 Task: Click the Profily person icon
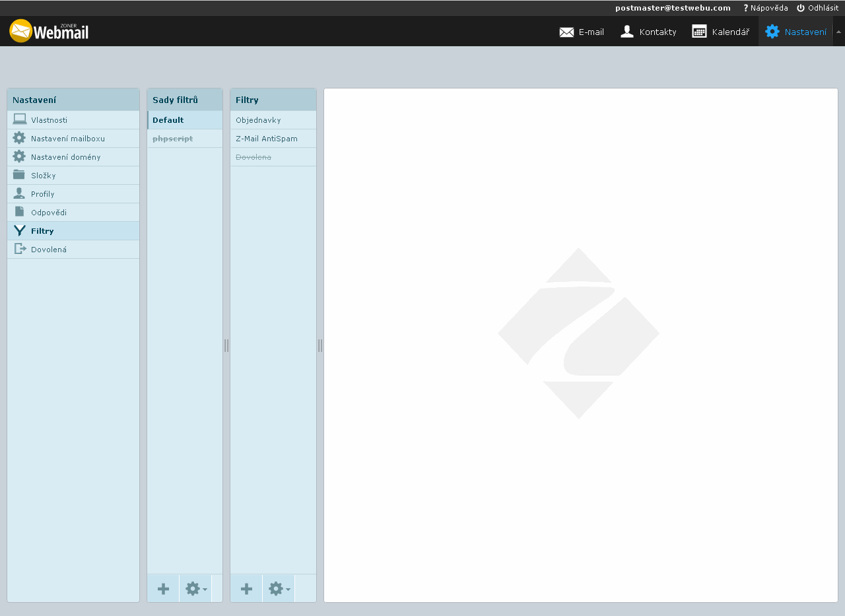(x=19, y=193)
